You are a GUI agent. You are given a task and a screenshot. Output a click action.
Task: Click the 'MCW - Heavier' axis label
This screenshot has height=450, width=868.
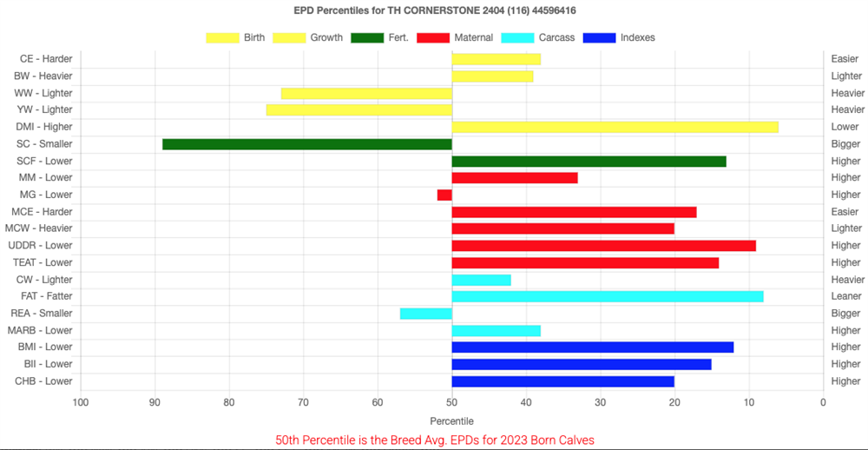pyautogui.click(x=39, y=228)
